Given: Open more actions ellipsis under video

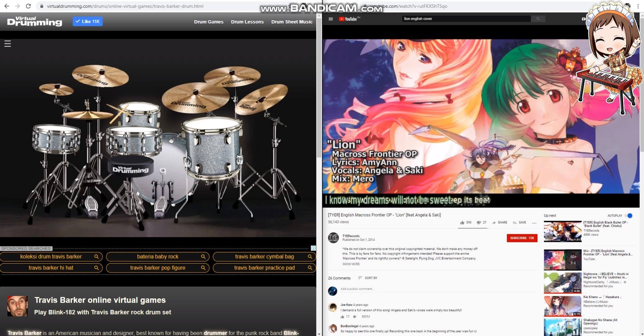Looking at the screenshot, I should (x=534, y=223).
